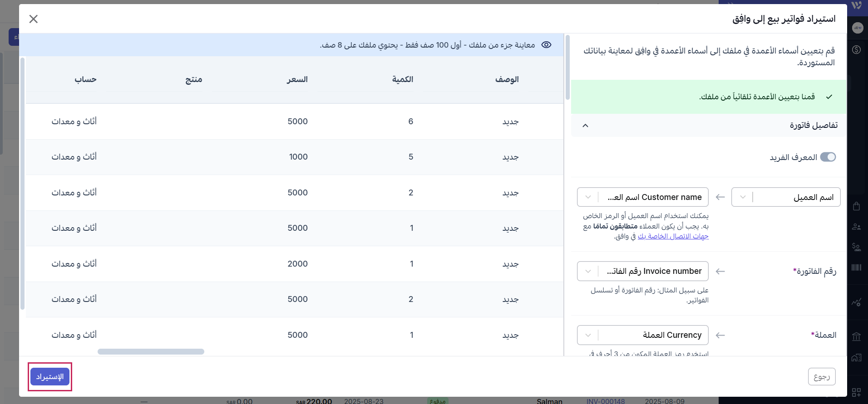
Task: Collapse the تفاصيل فاتورة section
Action: point(585,126)
